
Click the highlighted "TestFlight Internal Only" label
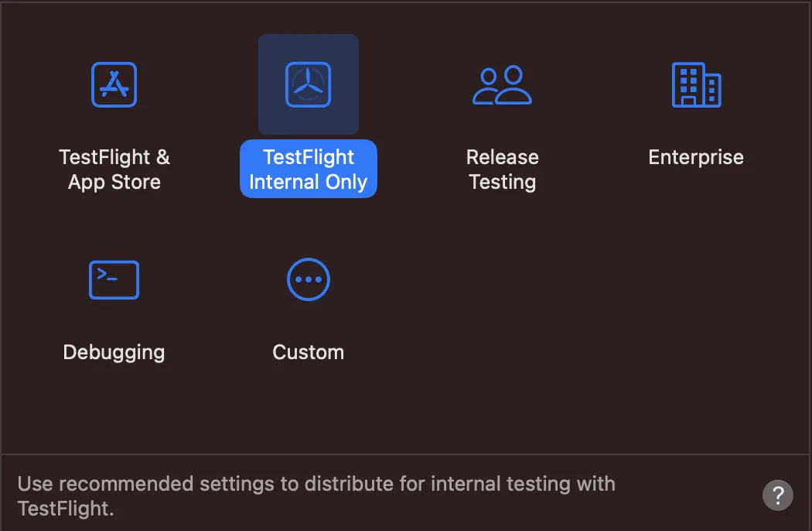click(x=309, y=170)
